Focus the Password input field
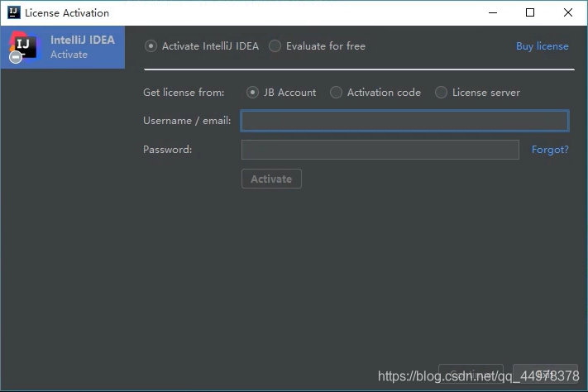588x392 pixels. tap(380, 150)
